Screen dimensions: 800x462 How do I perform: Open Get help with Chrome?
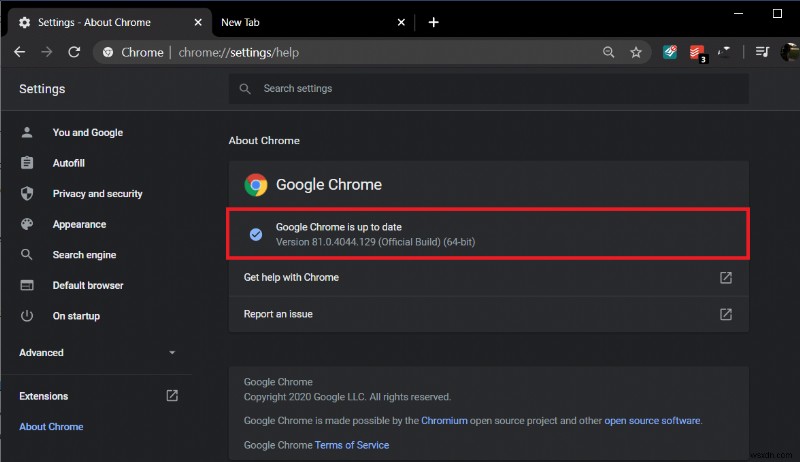pos(291,277)
